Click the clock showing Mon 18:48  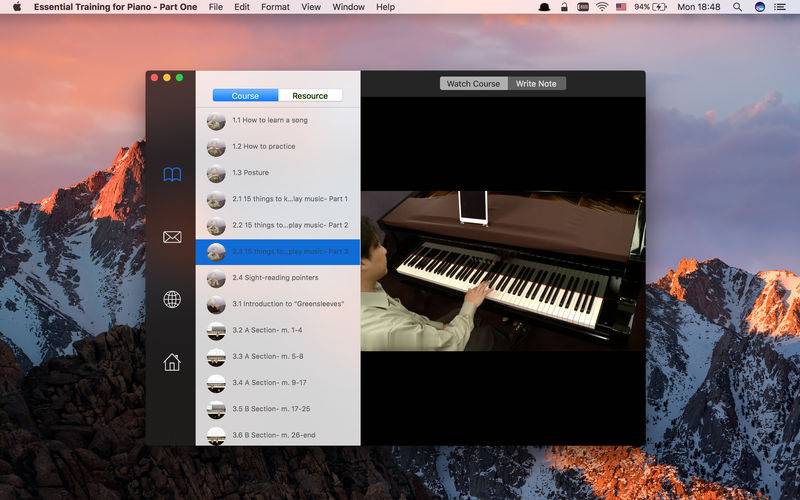pos(698,7)
